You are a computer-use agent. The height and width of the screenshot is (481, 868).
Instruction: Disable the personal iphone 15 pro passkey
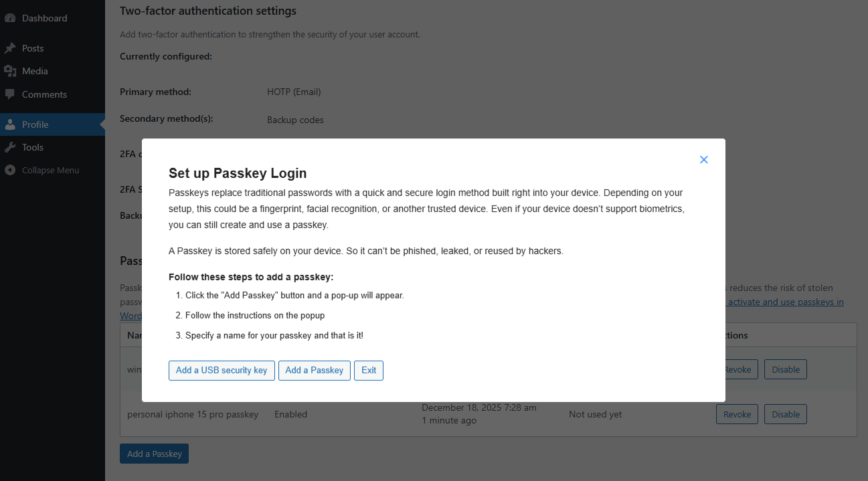(786, 414)
